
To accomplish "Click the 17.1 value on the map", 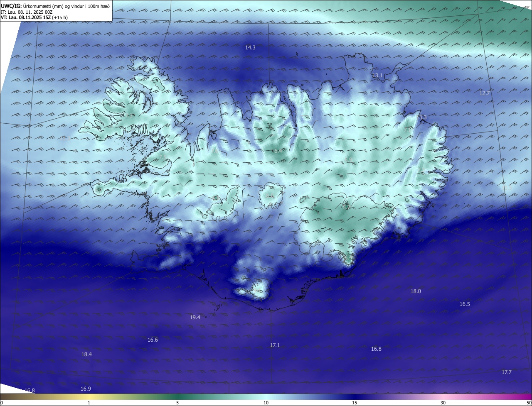I will [x=275, y=345].
